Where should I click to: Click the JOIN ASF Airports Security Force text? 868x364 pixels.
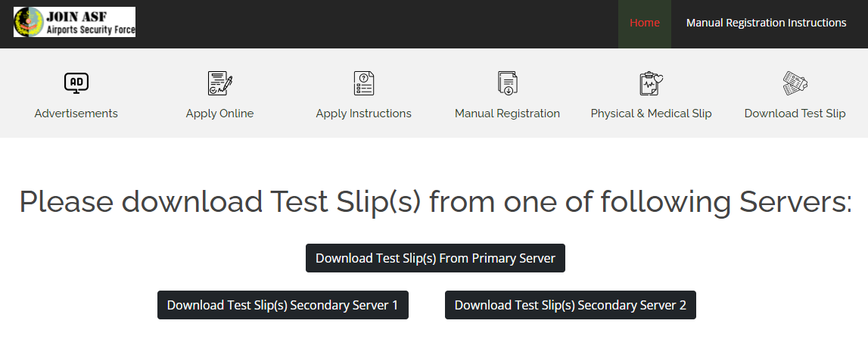point(90,23)
